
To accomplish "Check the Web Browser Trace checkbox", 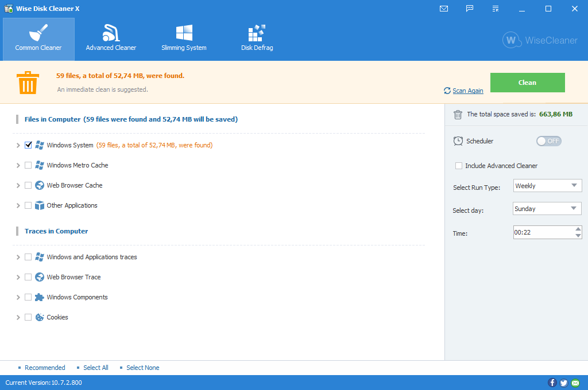I will click(x=28, y=277).
